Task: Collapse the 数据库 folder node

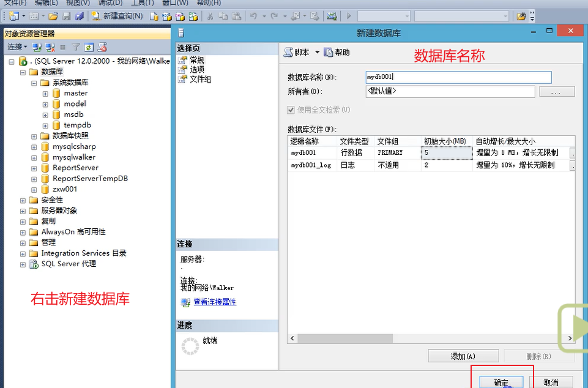Action: 23,72
